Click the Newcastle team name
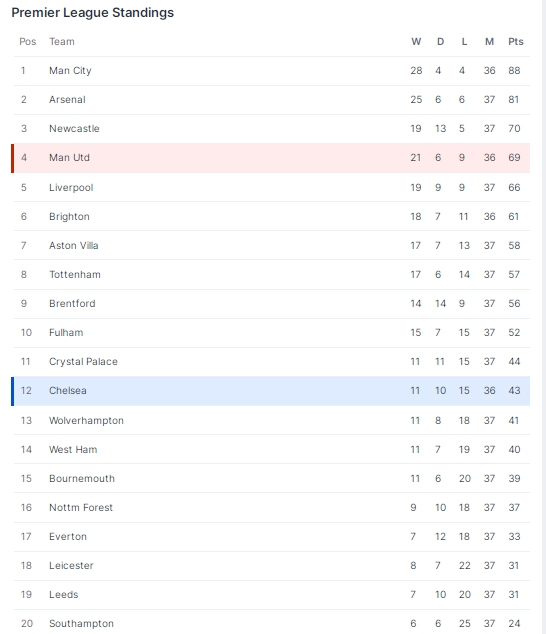The width and height of the screenshot is (546, 634). tap(74, 129)
